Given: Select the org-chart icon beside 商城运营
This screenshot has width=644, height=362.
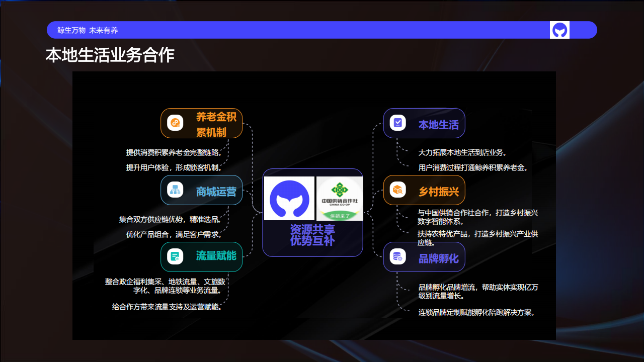Looking at the screenshot, I should pos(175,190).
